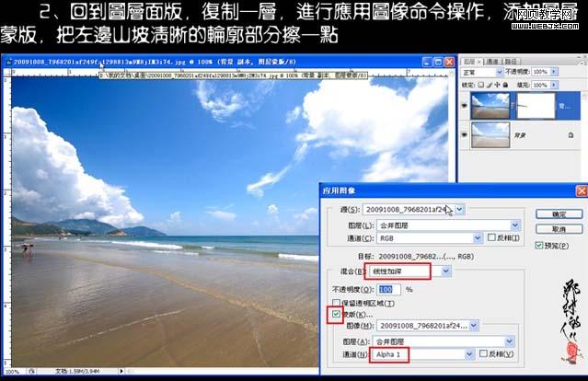
Task: Click the layer mask link icon
Action: (513, 106)
